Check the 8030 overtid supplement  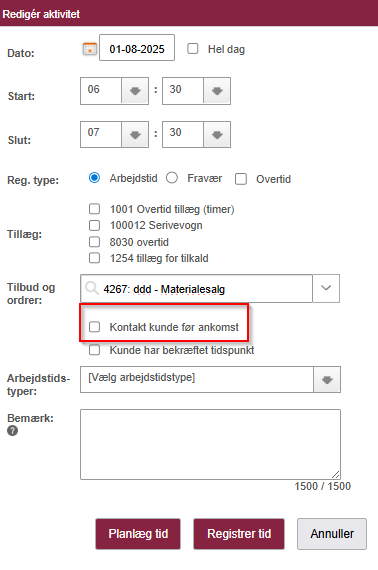point(94,242)
